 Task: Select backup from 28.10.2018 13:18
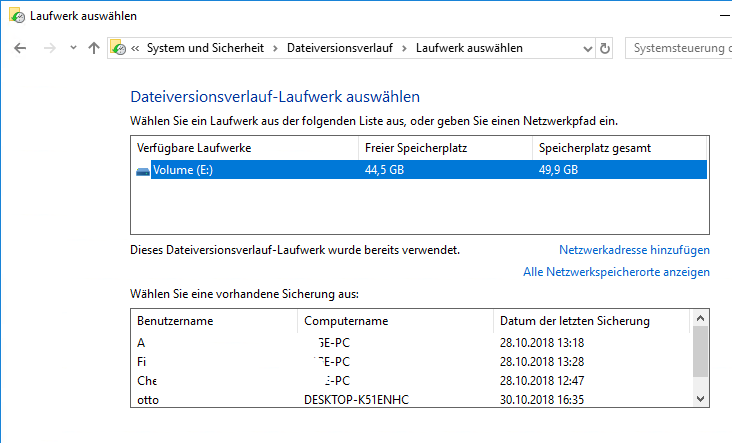click(x=411, y=343)
